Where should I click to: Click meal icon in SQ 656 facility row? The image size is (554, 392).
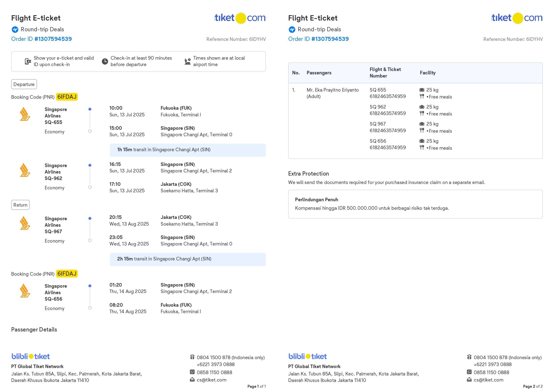tap(422, 147)
